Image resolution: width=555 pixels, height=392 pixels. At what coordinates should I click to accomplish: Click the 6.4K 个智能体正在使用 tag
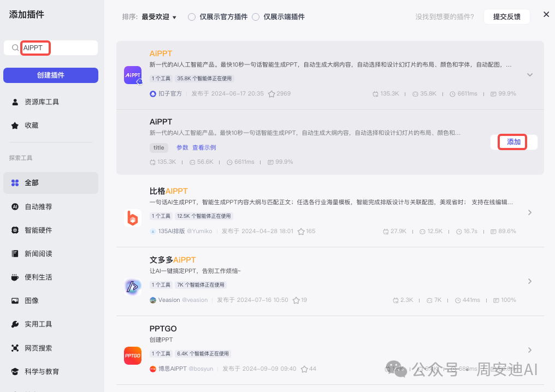point(203,354)
